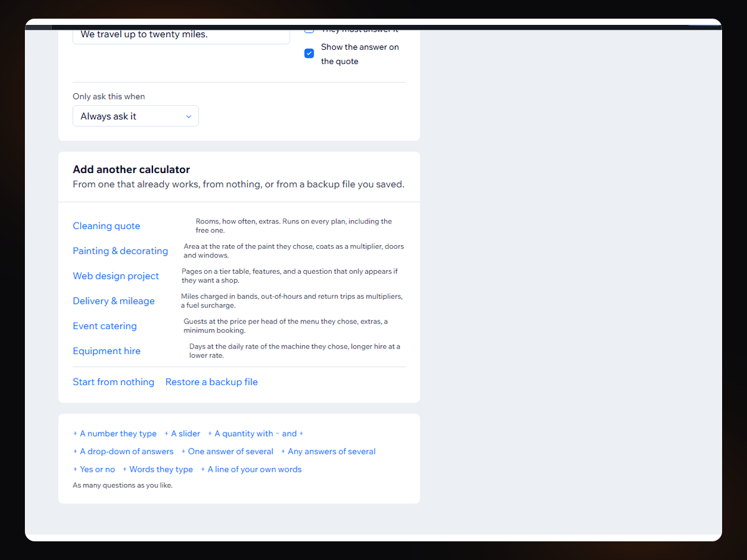The width and height of the screenshot is (747, 560).
Task: Add Words they type question
Action: (x=157, y=470)
